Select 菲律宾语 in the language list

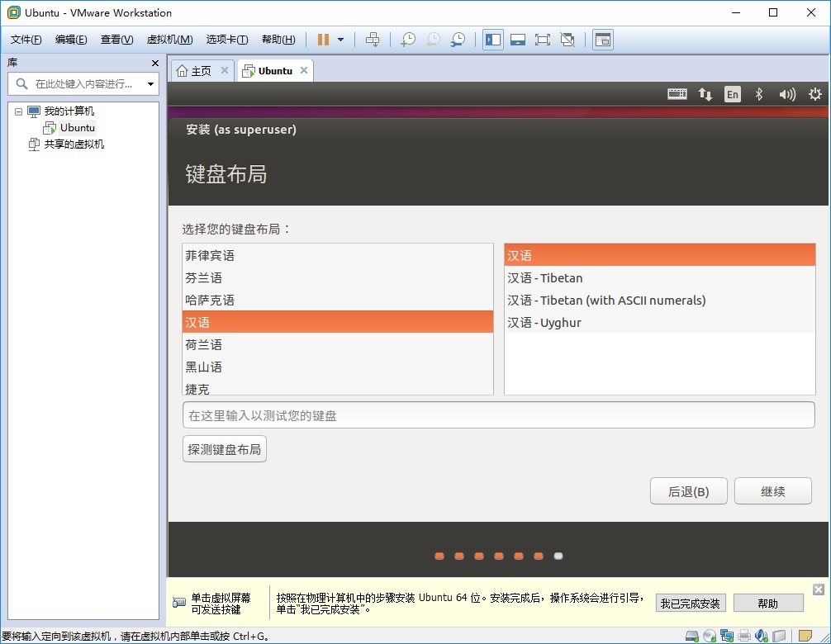pyautogui.click(x=338, y=255)
